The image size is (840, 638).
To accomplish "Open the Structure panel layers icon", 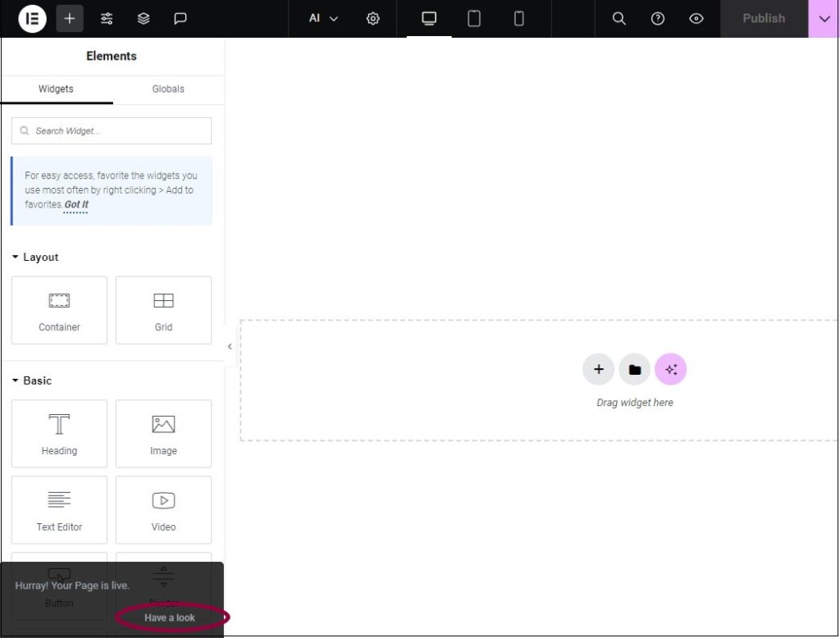I will tap(144, 18).
